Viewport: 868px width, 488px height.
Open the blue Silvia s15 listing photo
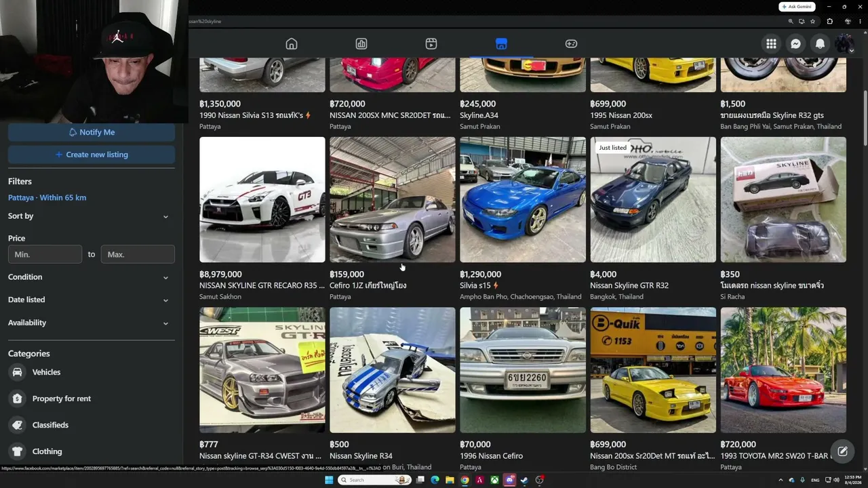coord(523,200)
